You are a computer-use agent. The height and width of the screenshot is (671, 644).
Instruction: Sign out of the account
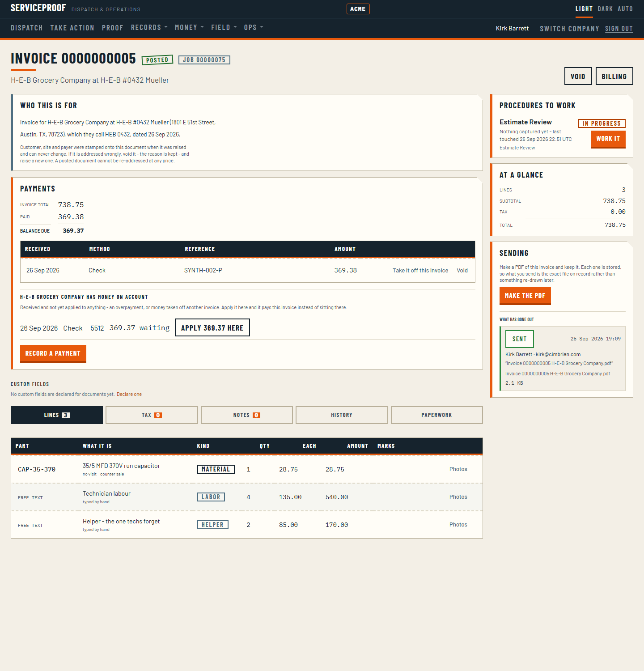pos(619,29)
